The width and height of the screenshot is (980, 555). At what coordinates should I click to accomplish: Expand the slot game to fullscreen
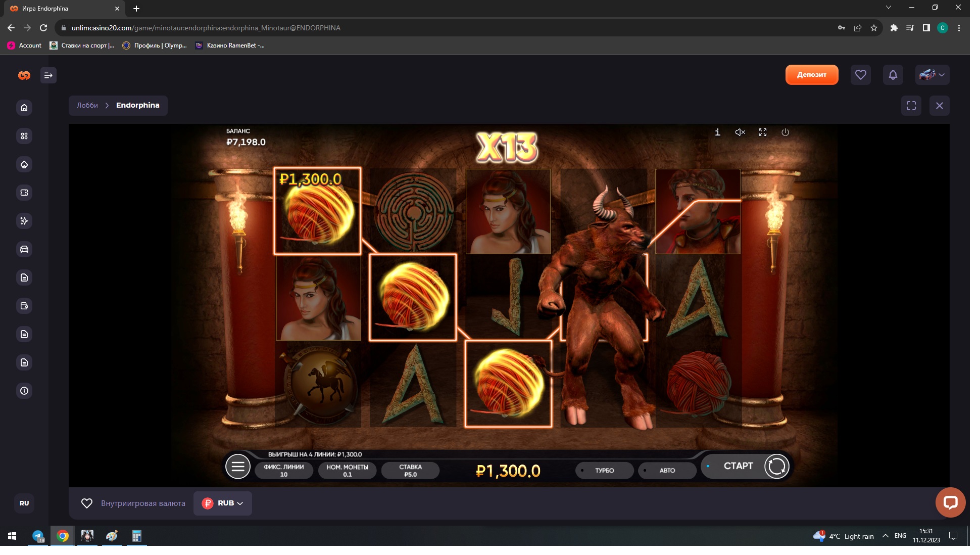[763, 132]
